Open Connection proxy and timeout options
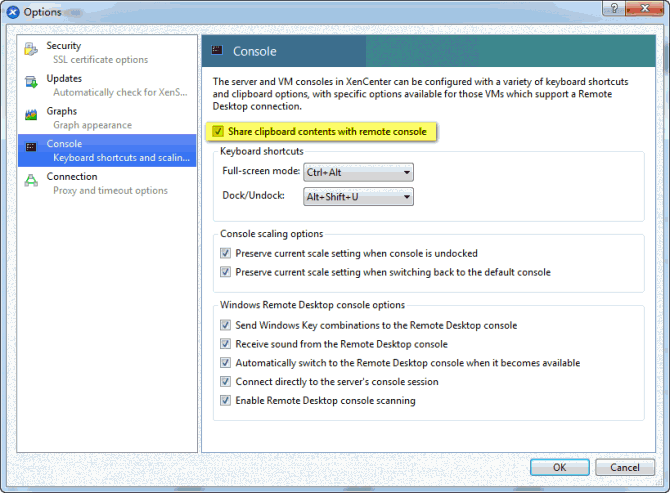 pos(107,183)
